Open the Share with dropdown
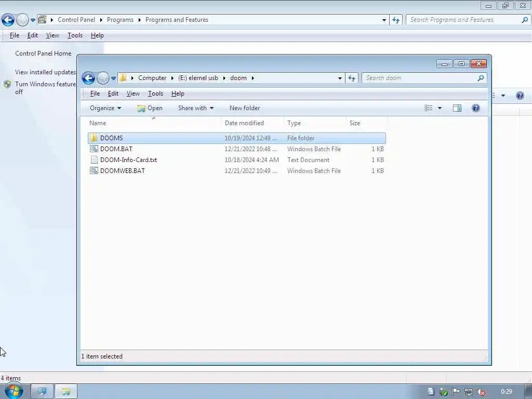This screenshot has height=399, width=532. click(196, 108)
